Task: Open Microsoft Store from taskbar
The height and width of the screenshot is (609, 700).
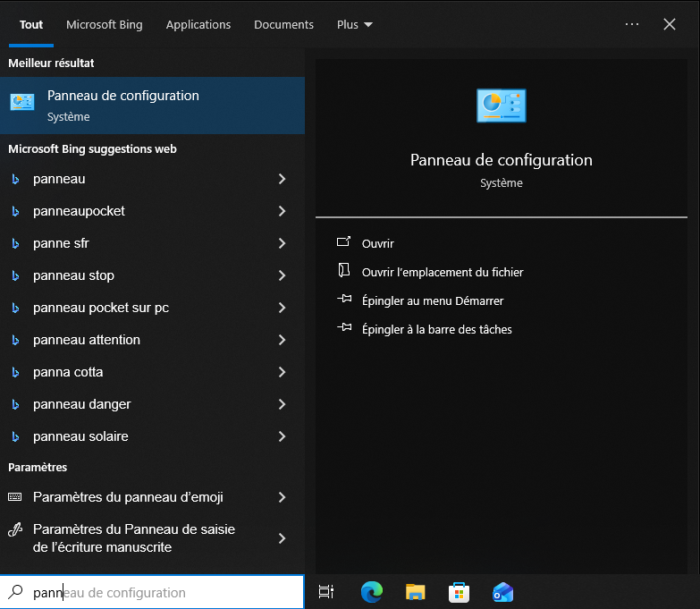Action: (x=459, y=593)
